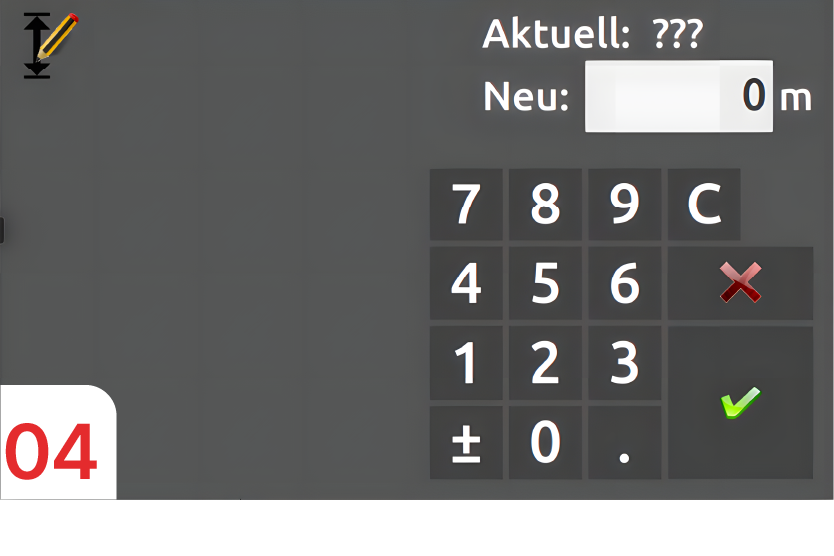
Task: Tap digit 5 on the keypad
Action: coord(545,283)
